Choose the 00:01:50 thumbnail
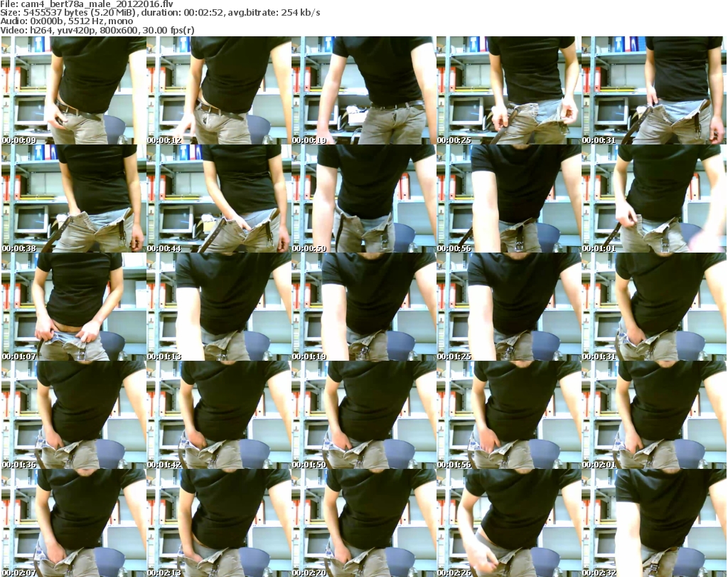 coord(363,415)
